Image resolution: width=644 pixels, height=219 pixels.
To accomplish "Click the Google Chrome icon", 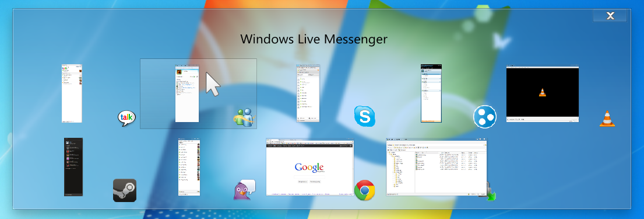I will [364, 190].
